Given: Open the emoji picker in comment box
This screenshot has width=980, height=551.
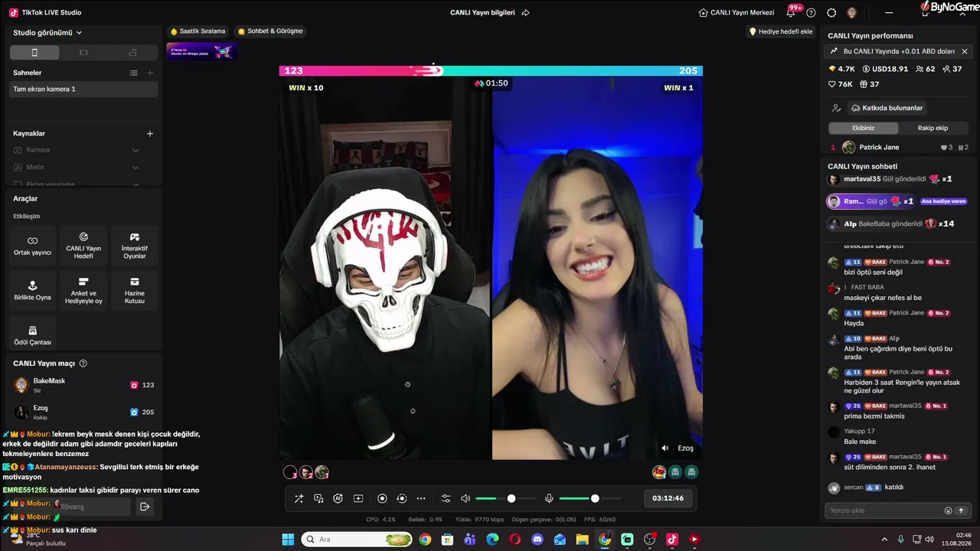Looking at the screenshot, I should pyautogui.click(x=949, y=510).
